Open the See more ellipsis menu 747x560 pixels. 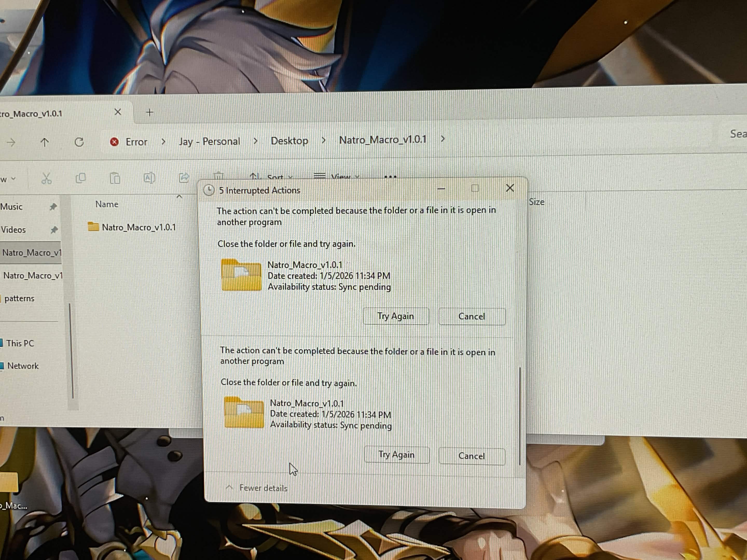pos(390,176)
